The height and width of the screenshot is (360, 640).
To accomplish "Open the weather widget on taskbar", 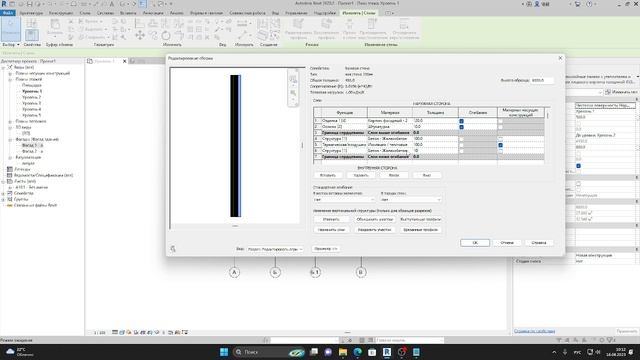I will [19, 352].
